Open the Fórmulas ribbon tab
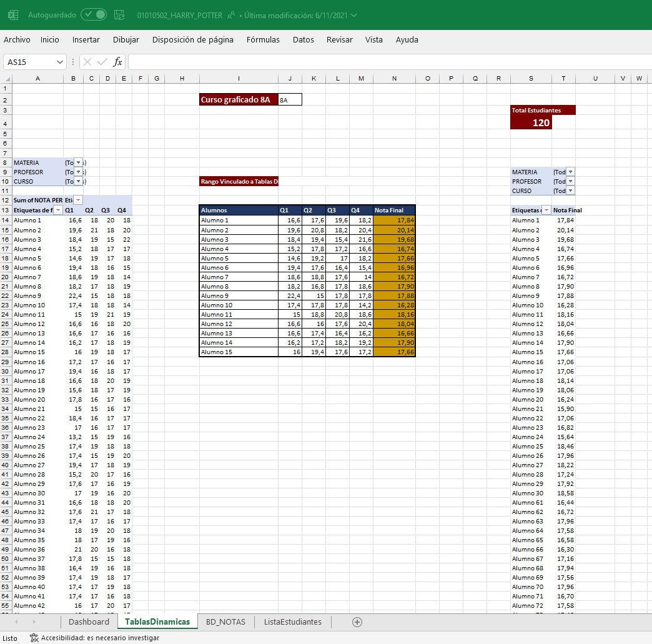Viewport: 652px width, 644px height. [x=263, y=39]
